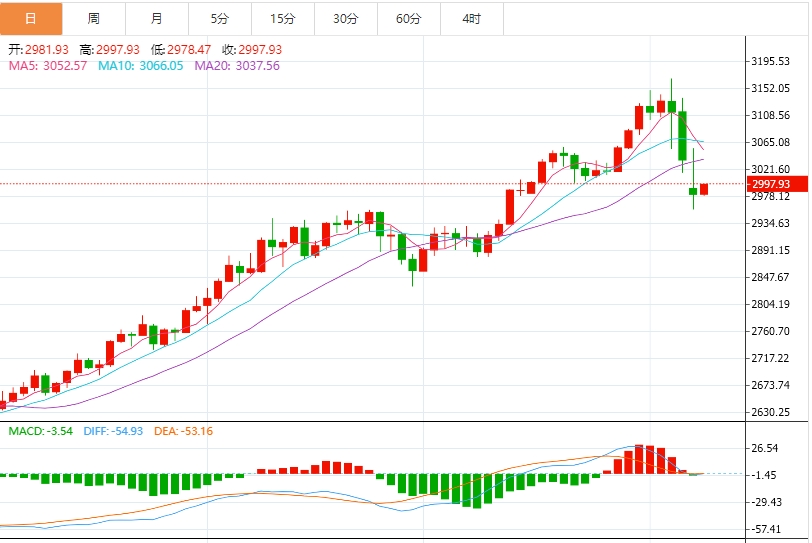This screenshot has width=812, height=543.
Task: Select the 5分 timeframe tab
Action: tap(220, 19)
